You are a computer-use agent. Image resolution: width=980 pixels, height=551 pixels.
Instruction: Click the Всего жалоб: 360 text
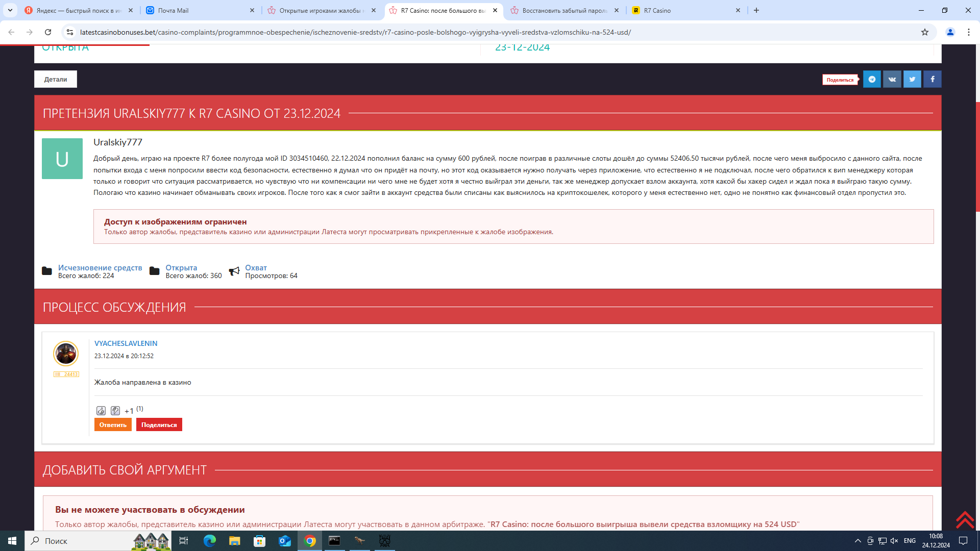pos(193,276)
